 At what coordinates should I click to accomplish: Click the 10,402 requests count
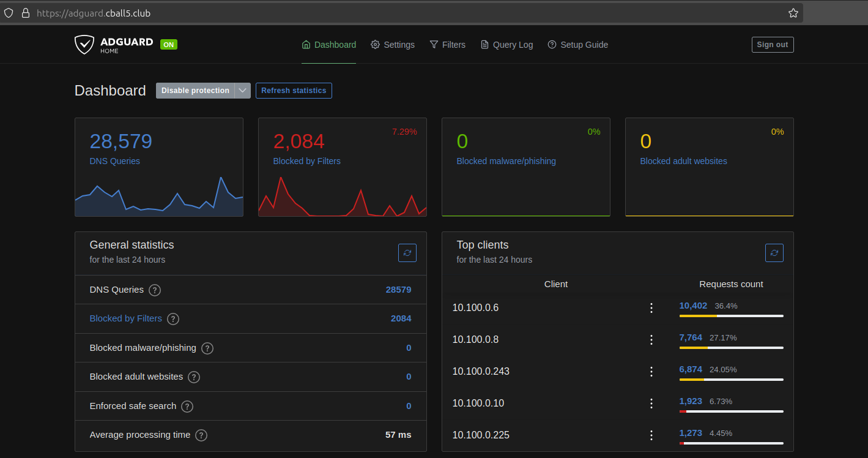pyautogui.click(x=693, y=306)
